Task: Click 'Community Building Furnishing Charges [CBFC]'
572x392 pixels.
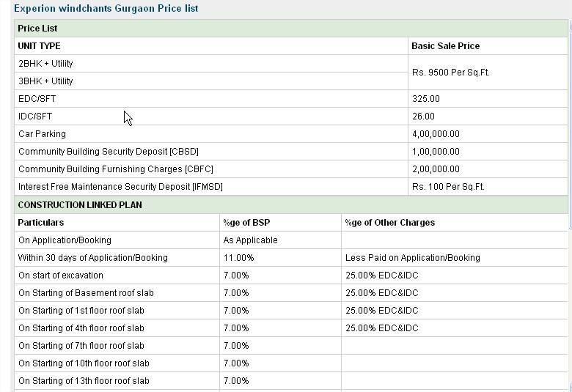Action: coord(116,169)
